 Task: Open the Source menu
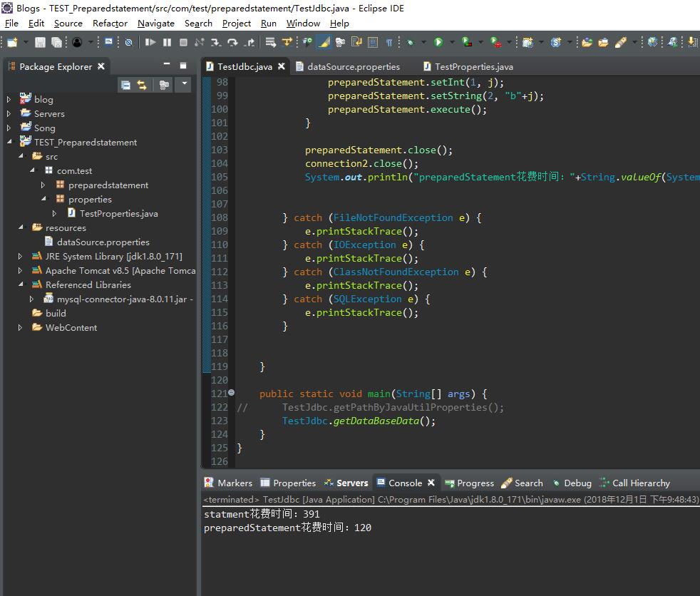click(x=68, y=24)
